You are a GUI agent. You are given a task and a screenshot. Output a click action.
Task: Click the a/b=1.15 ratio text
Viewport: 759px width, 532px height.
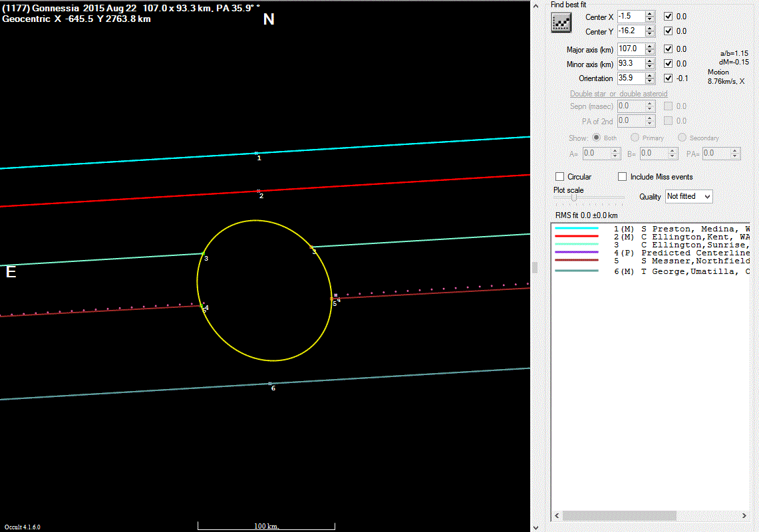(x=734, y=53)
